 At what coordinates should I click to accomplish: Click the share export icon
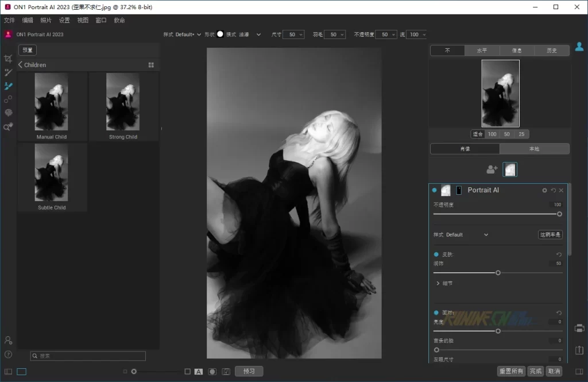[x=579, y=350]
